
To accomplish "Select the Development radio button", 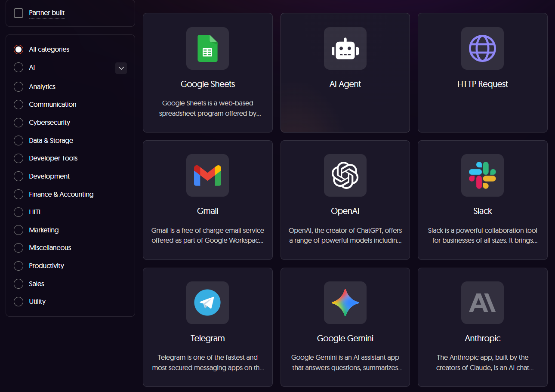I will coord(18,176).
